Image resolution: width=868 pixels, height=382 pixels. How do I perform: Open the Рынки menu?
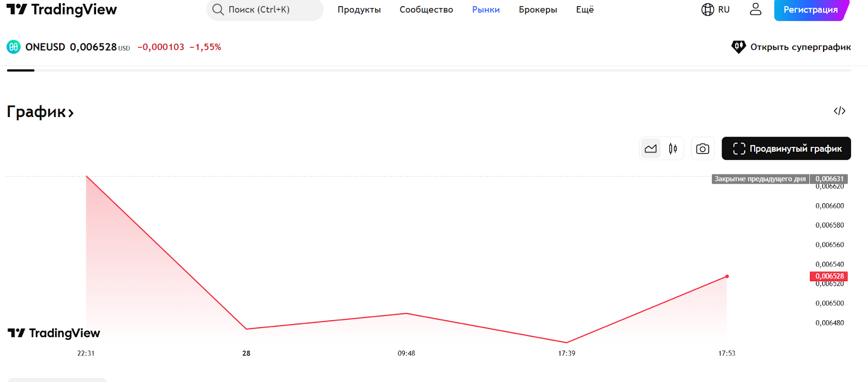click(x=486, y=10)
